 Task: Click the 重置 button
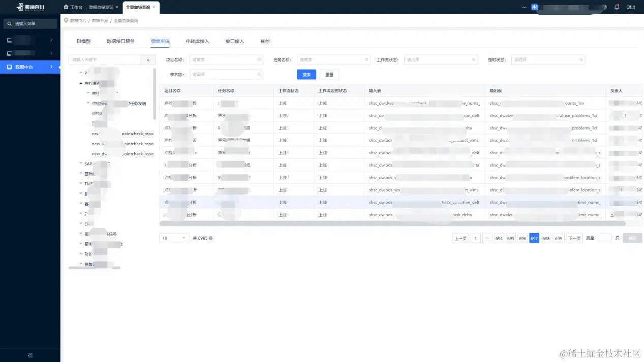tap(329, 75)
